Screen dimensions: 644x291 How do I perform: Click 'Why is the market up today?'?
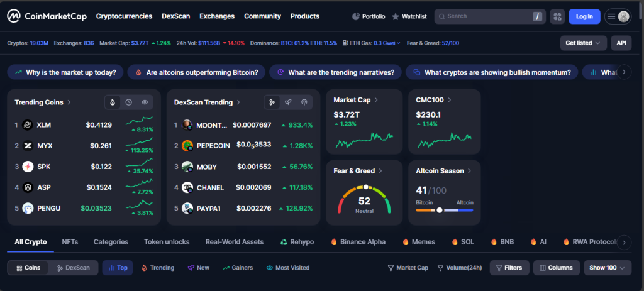(x=65, y=72)
